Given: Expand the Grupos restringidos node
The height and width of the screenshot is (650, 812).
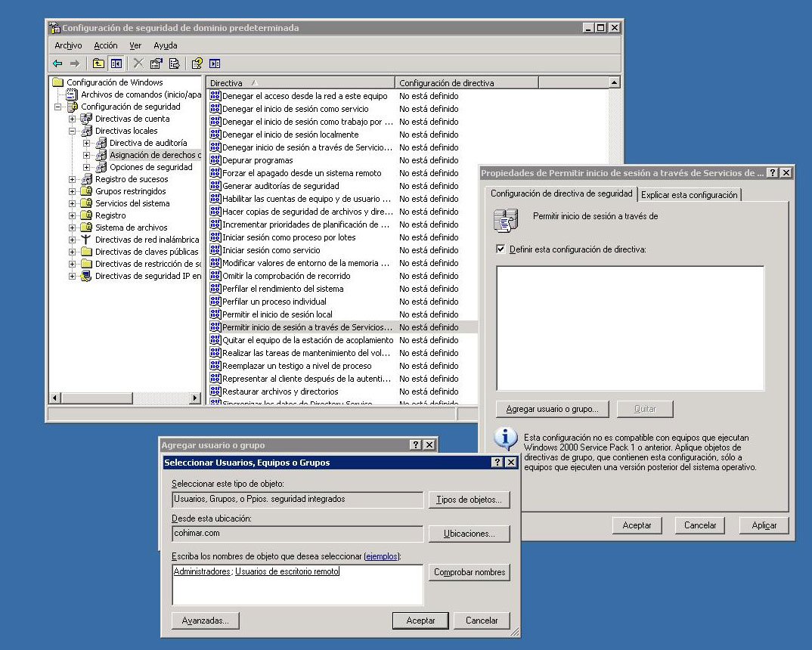Looking at the screenshot, I should click(72, 191).
